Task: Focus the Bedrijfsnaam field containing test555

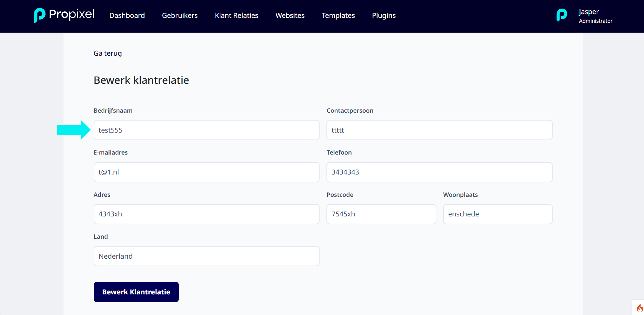Action: [x=207, y=130]
